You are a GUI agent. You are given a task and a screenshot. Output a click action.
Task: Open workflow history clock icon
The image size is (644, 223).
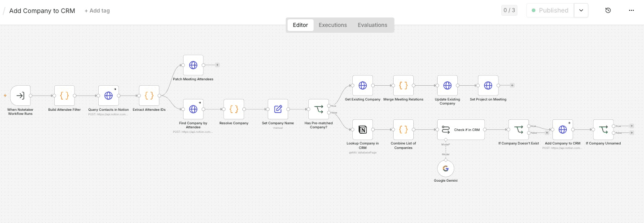pyautogui.click(x=608, y=10)
